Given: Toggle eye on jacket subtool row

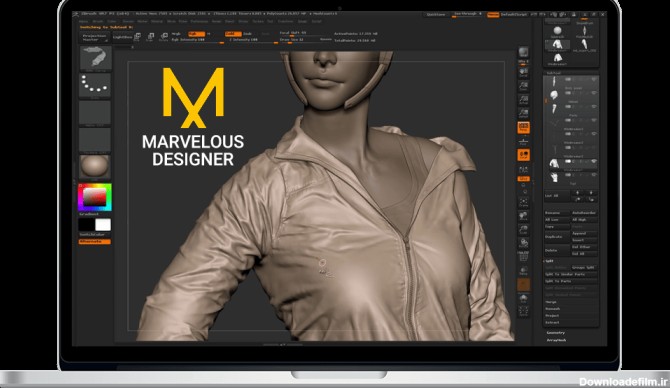Looking at the screenshot, I should point(594,162).
